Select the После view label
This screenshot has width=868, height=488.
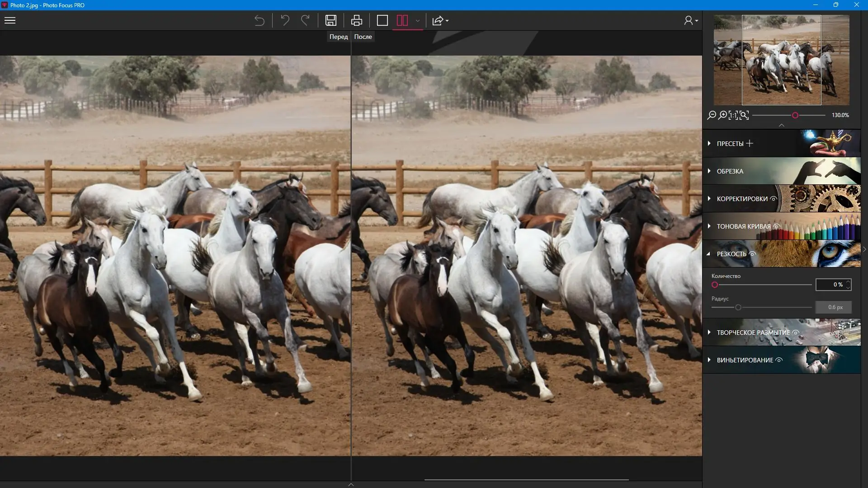pyautogui.click(x=363, y=37)
